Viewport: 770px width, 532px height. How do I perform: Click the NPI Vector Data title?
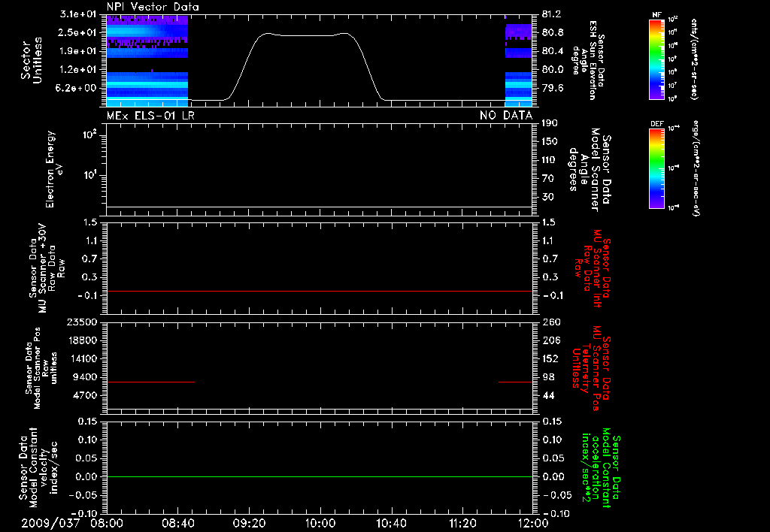153,7
